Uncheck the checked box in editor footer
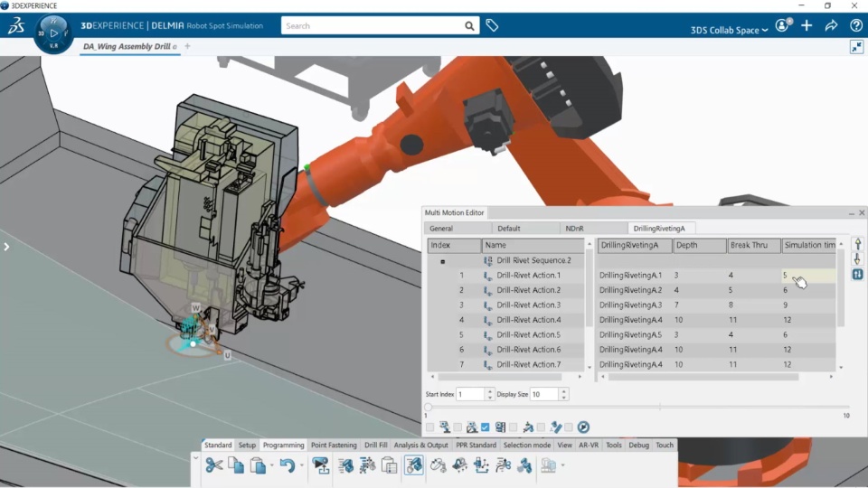This screenshot has height=488, width=868. pyautogui.click(x=485, y=427)
